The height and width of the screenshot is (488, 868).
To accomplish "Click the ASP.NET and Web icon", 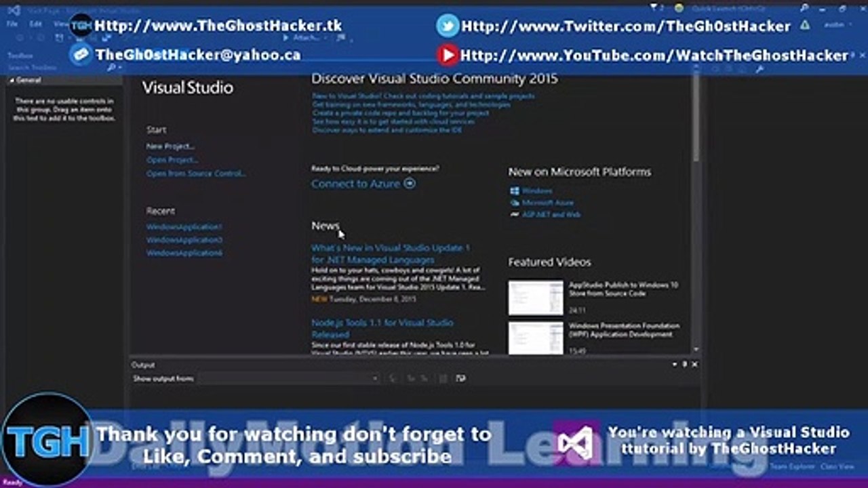I will click(515, 214).
